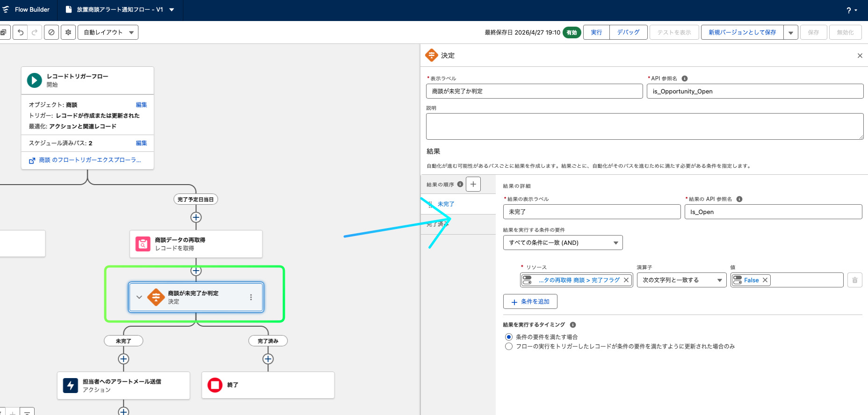
Task: Add element under 未完了 branch
Action: 123,359
